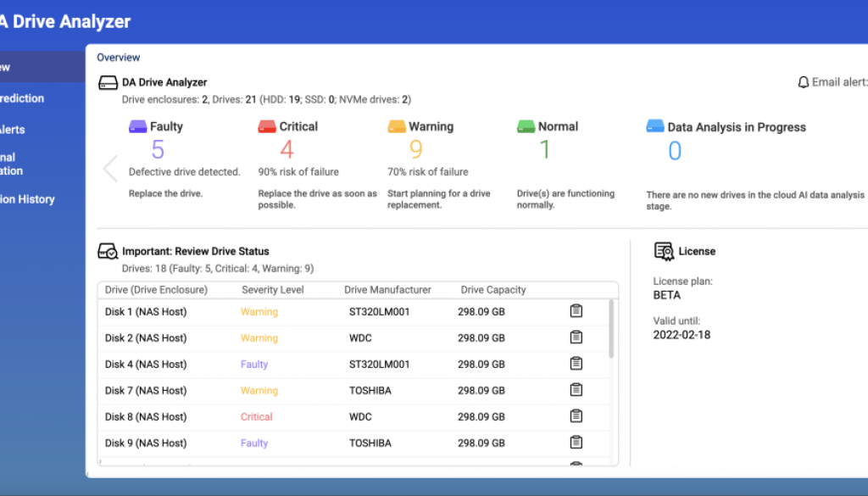Open details clipboard icon for Disk 2
This screenshot has height=496, width=868.
pos(576,337)
